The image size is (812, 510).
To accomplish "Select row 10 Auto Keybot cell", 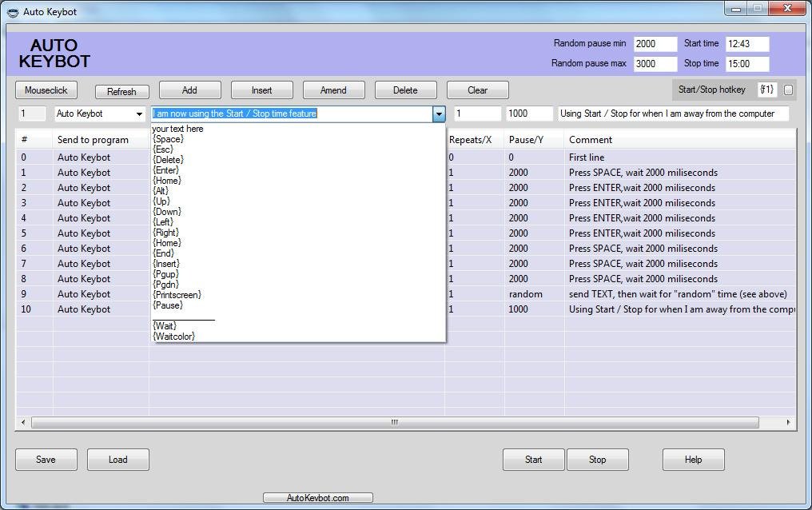I will tap(101, 309).
